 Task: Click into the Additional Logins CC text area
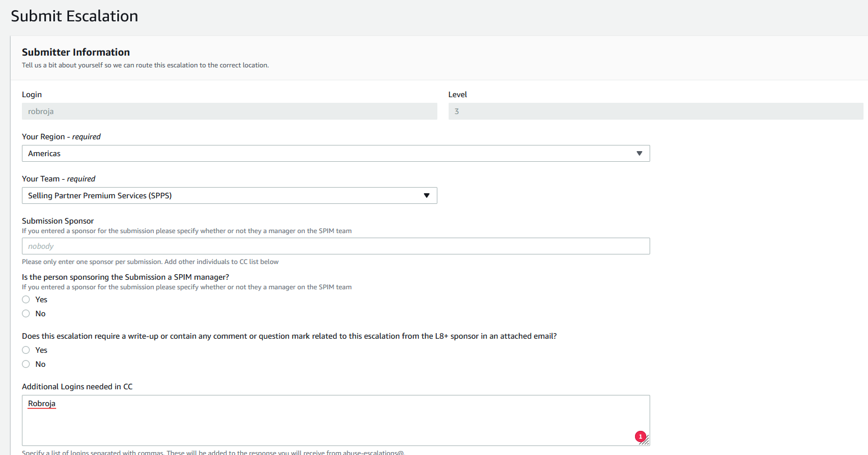335,420
